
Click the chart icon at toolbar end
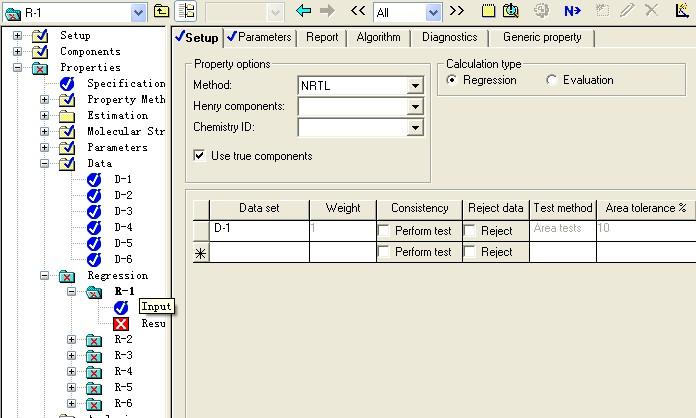(682, 10)
